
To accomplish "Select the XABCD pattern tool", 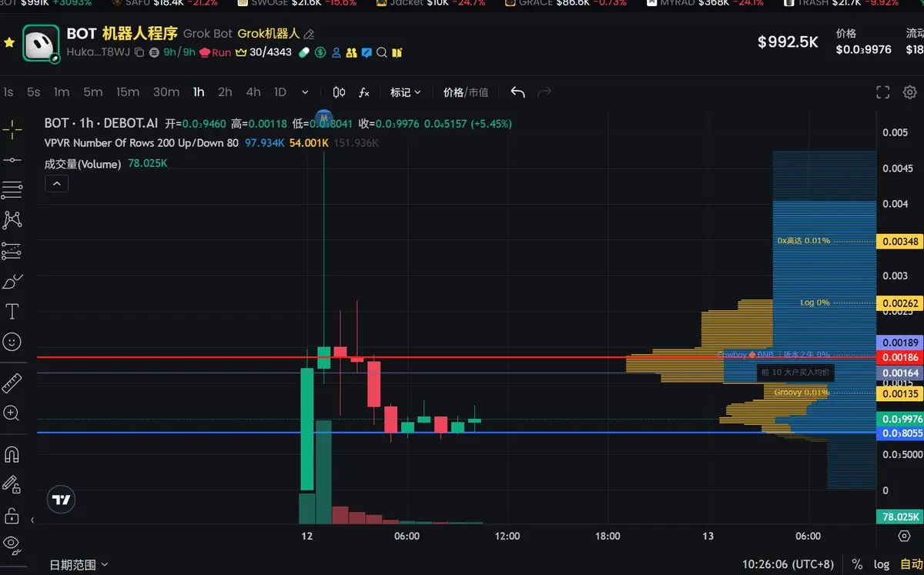I will 12,220.
